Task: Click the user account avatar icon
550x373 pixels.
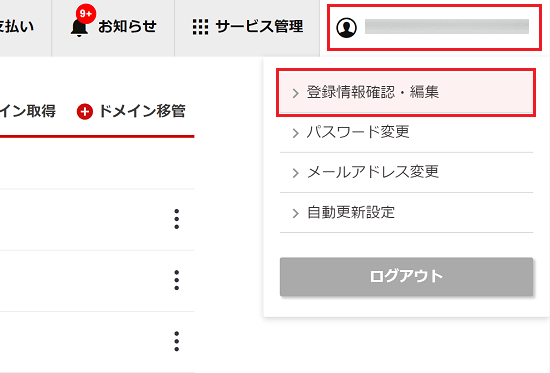Action: click(x=346, y=27)
